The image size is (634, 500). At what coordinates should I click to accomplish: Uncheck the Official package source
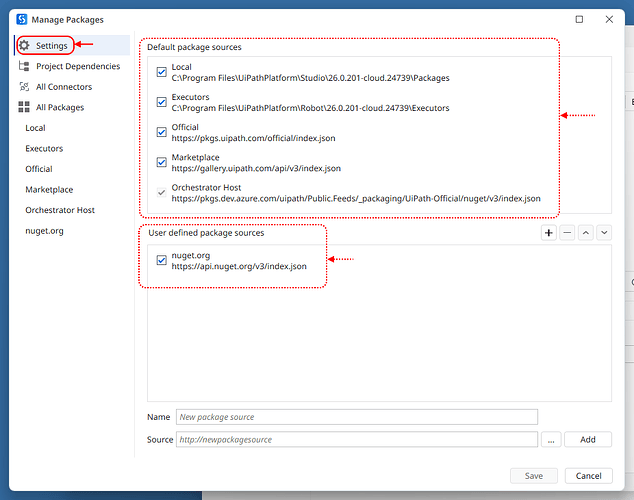tap(161, 132)
